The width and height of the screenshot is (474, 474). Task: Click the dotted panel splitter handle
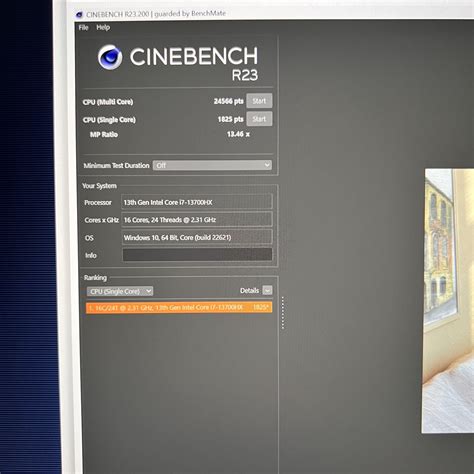click(283, 313)
